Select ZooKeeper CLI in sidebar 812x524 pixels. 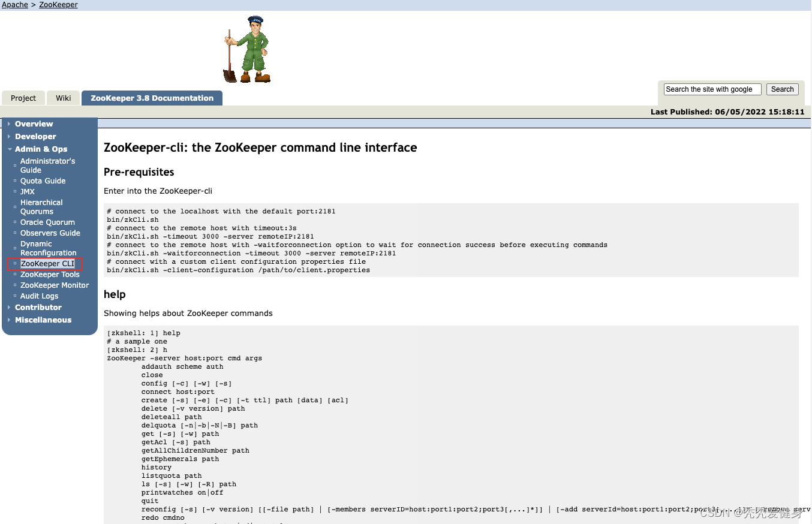click(x=47, y=264)
